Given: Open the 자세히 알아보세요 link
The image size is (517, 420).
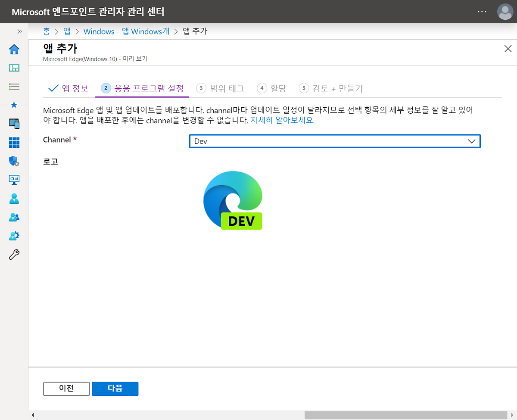Looking at the screenshot, I should click(283, 121).
